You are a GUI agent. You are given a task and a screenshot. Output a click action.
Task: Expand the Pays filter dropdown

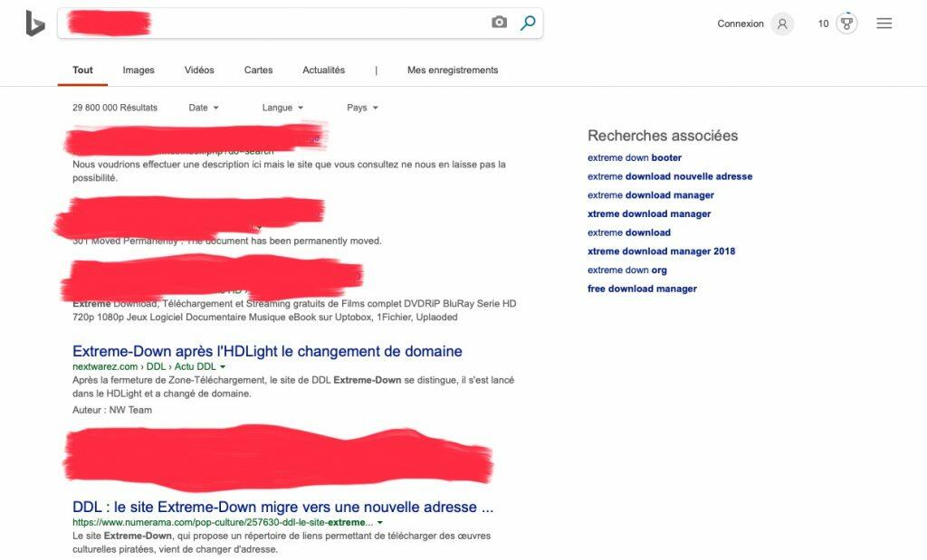point(362,108)
